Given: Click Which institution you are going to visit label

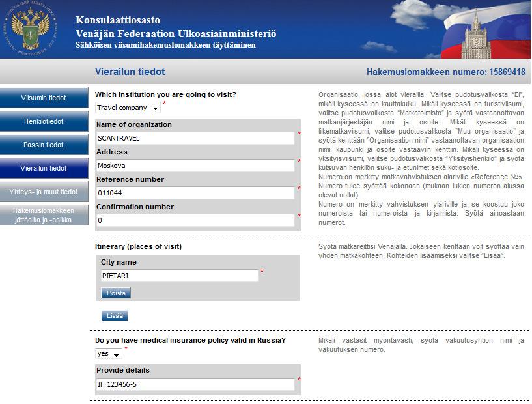Looking at the screenshot, I should [165, 94].
